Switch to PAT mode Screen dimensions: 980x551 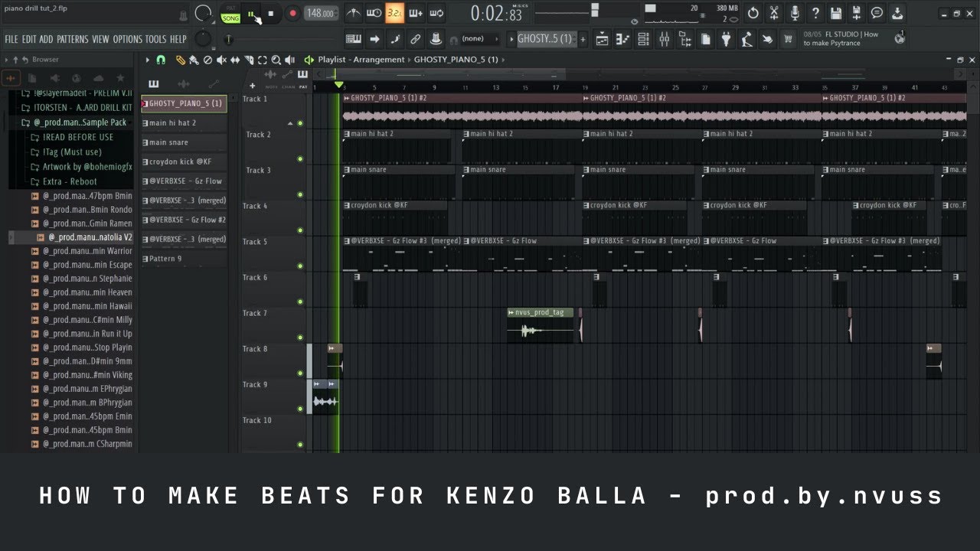[x=230, y=8]
